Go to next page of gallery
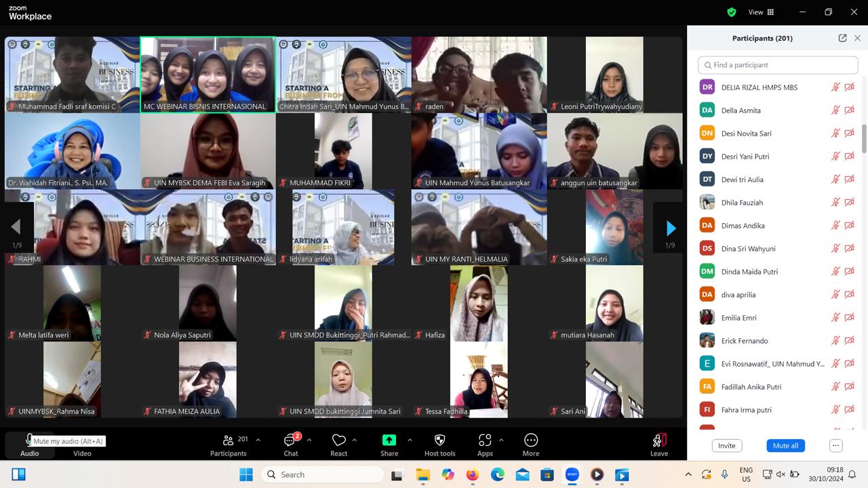 [x=670, y=228]
